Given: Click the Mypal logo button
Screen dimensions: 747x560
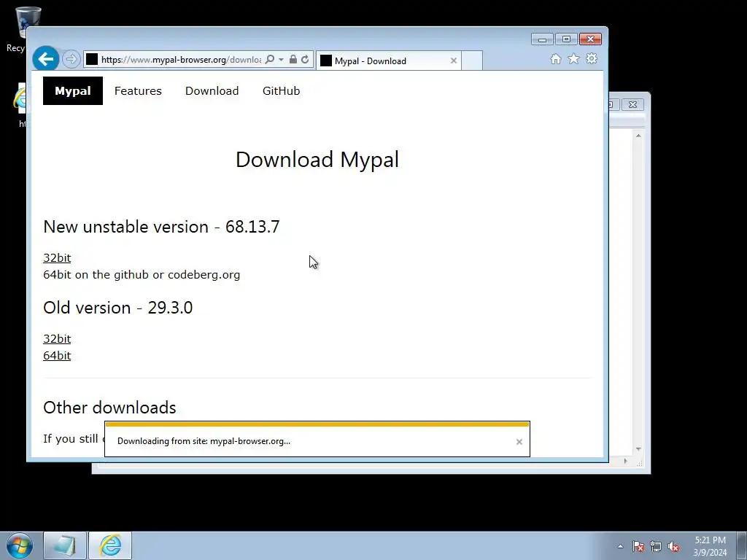Looking at the screenshot, I should (73, 91).
